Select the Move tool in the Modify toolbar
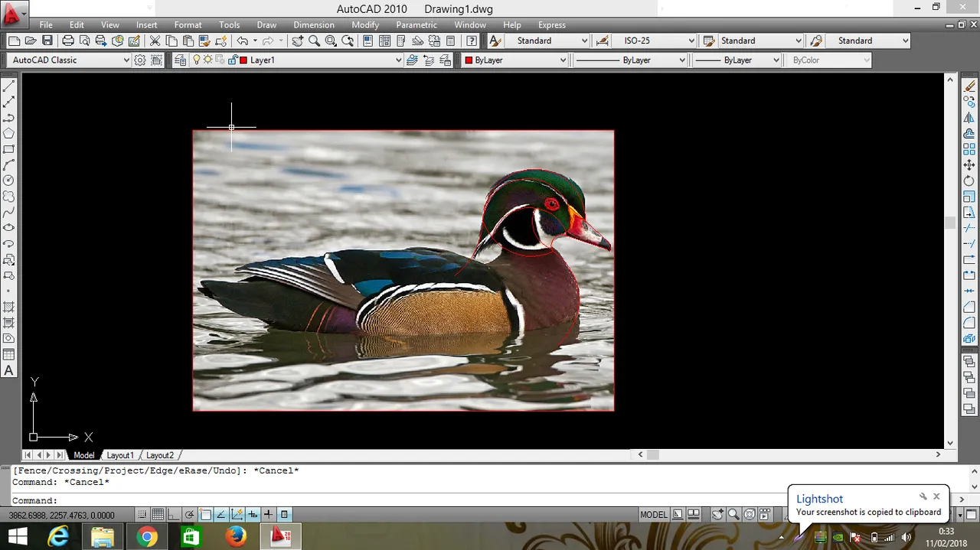This screenshot has width=980, height=550. pyautogui.click(x=969, y=164)
